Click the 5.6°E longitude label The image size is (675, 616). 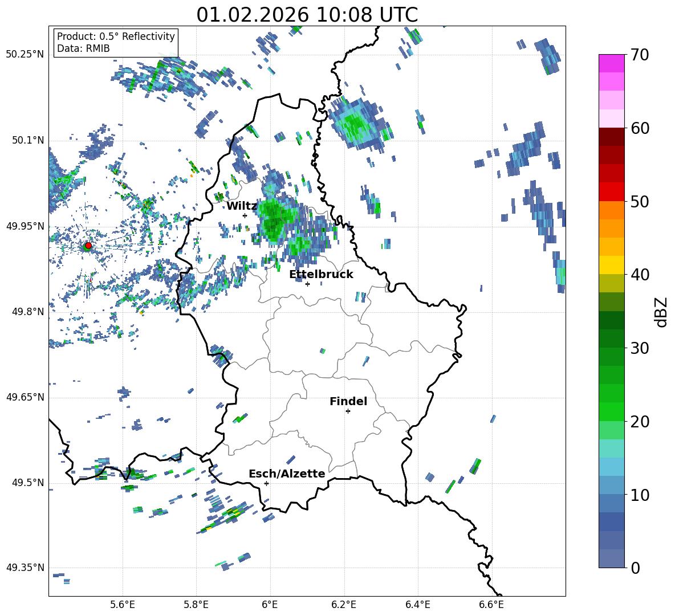point(123,605)
